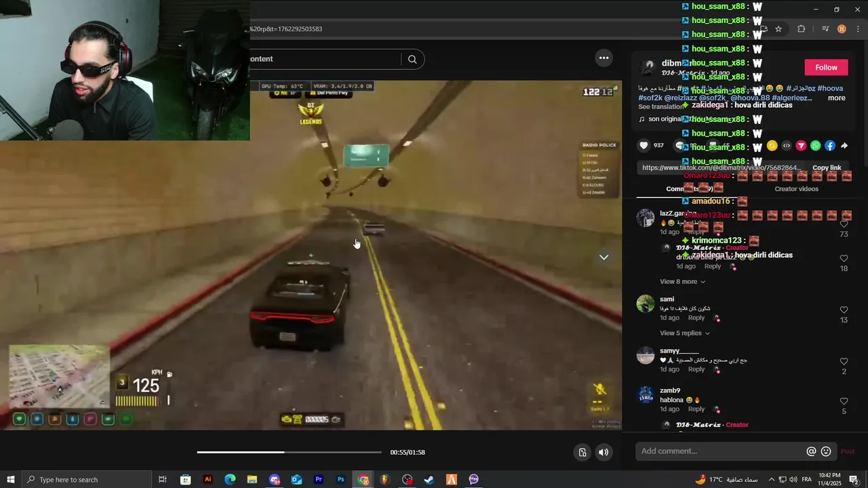Like creator reply with 18 likes

(x=844, y=259)
